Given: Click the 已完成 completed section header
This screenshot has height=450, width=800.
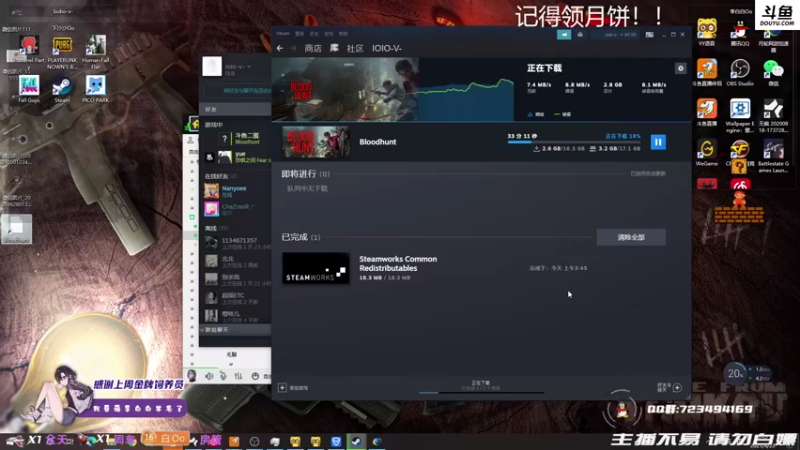Looking at the screenshot, I should click(x=301, y=237).
